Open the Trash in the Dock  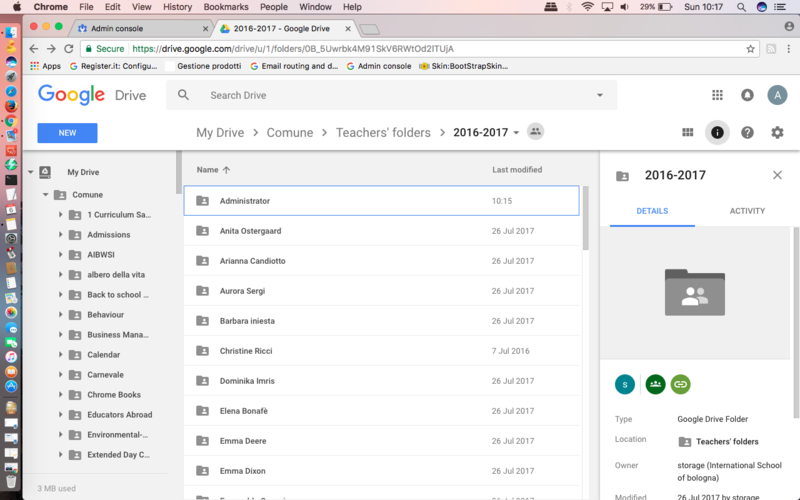tap(11, 481)
